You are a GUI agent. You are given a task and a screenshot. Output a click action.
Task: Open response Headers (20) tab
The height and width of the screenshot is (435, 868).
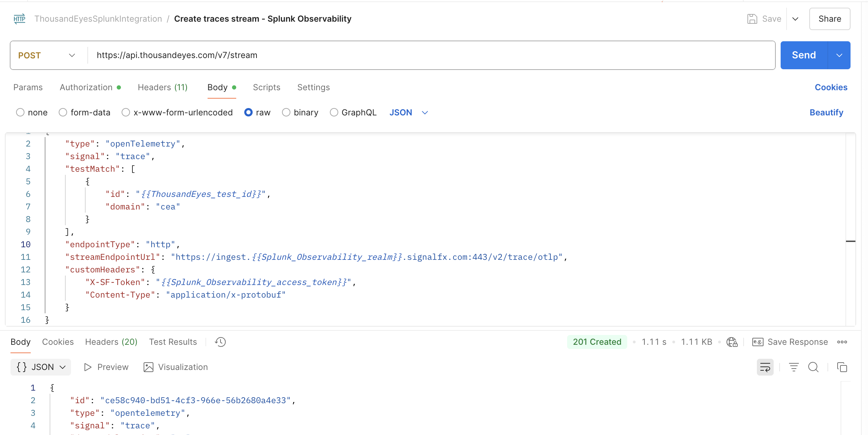[111, 342]
